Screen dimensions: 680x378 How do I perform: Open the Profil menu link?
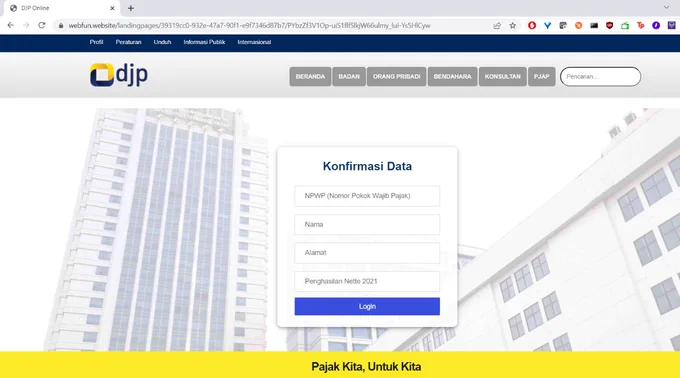[96, 42]
